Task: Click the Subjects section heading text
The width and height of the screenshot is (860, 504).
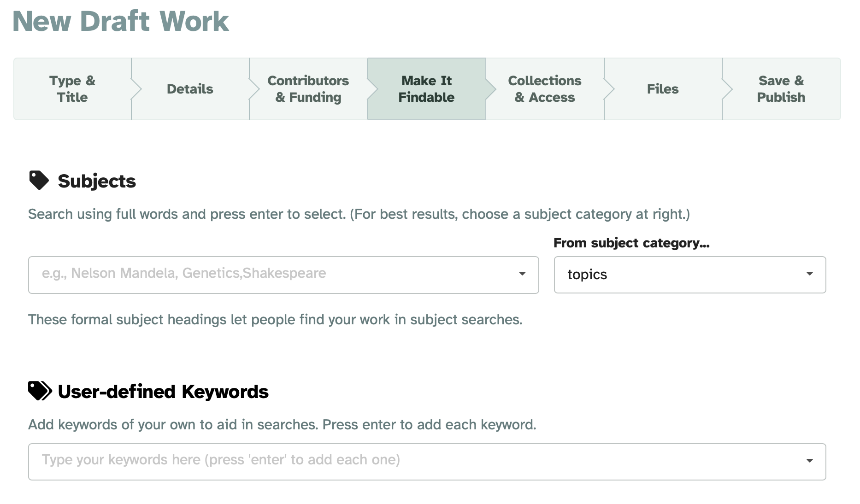Action: click(97, 181)
